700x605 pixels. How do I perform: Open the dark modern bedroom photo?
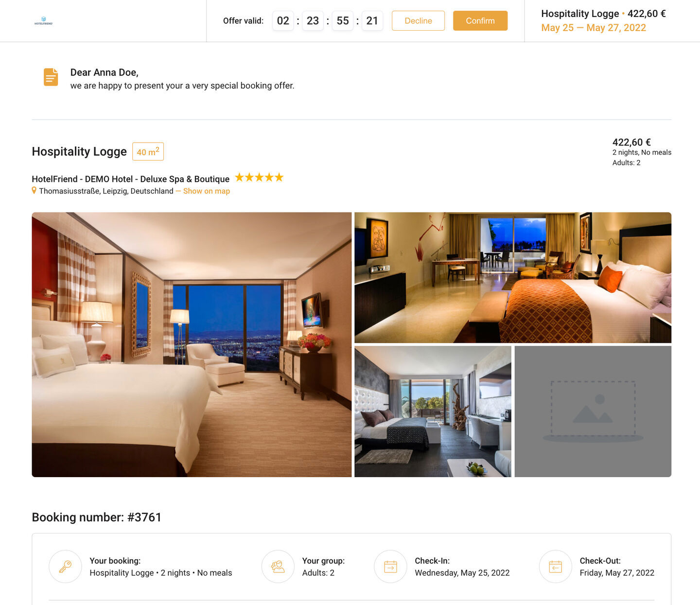[x=433, y=411]
